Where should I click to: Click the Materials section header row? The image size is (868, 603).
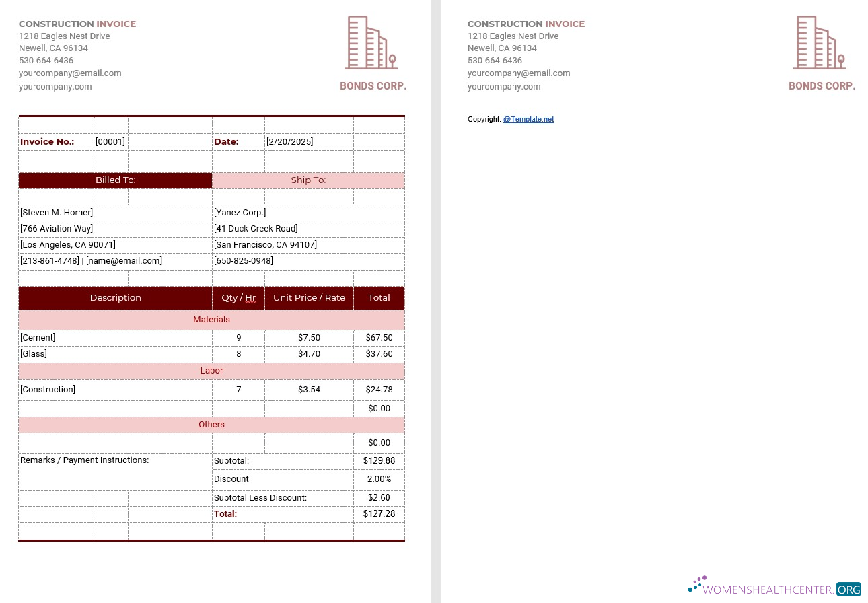(211, 319)
